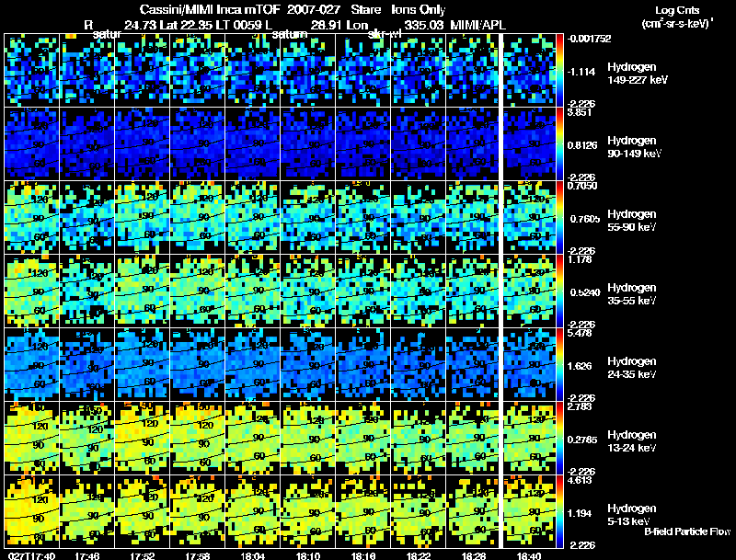Click the -0.001752 scale maximum value
736x560 pixels.
pos(589,39)
